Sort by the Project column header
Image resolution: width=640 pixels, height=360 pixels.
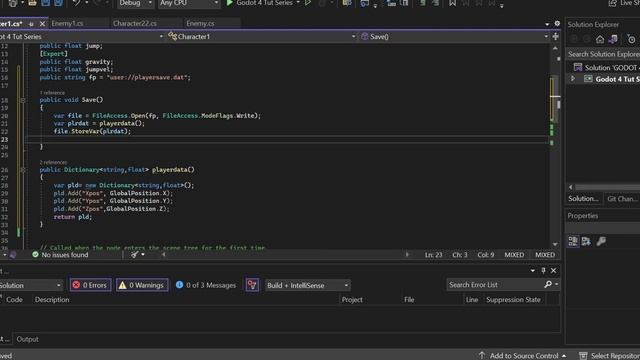coord(352,300)
